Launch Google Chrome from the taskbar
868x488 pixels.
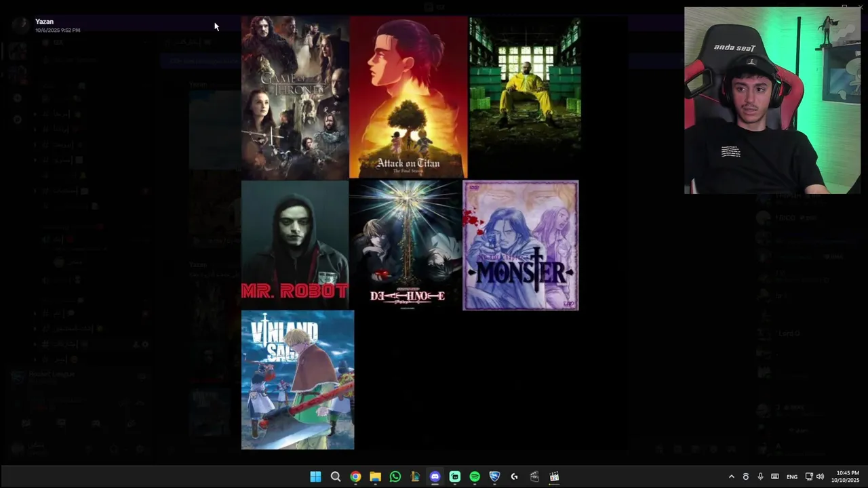(x=355, y=476)
